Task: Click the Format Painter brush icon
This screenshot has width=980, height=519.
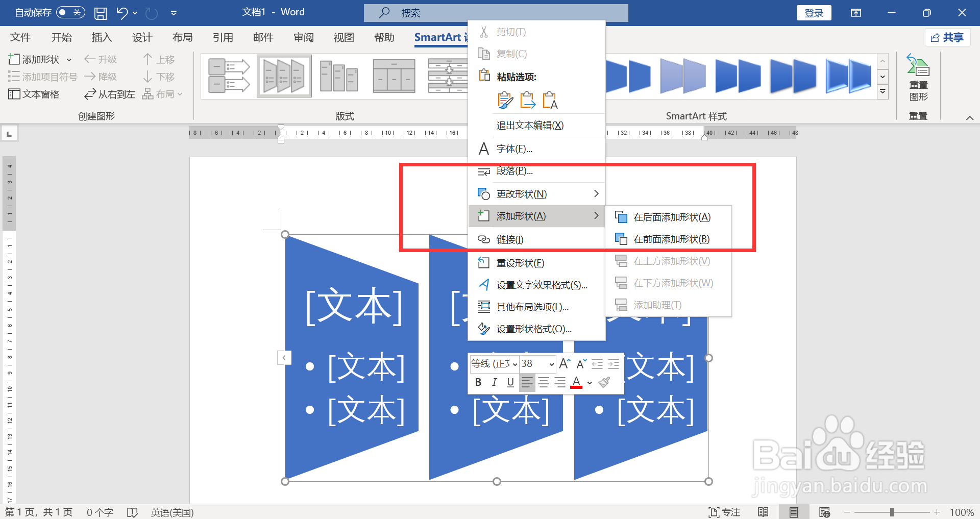Action: tap(604, 382)
